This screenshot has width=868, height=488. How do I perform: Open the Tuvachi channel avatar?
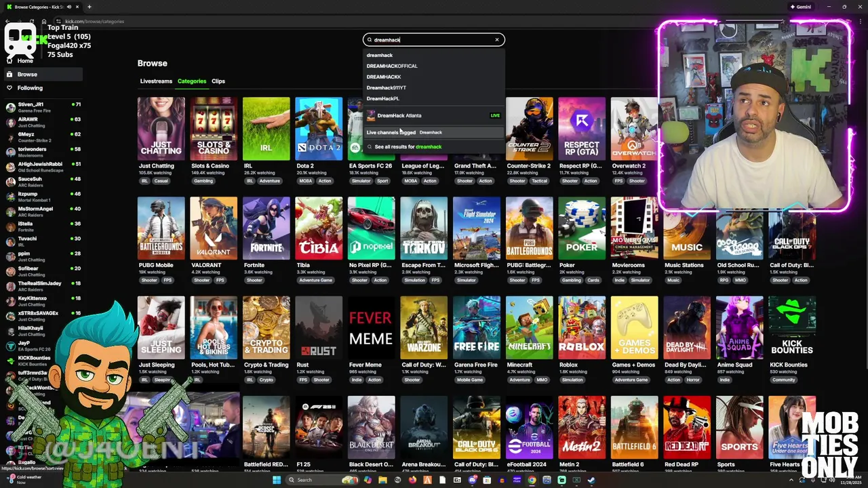point(10,241)
